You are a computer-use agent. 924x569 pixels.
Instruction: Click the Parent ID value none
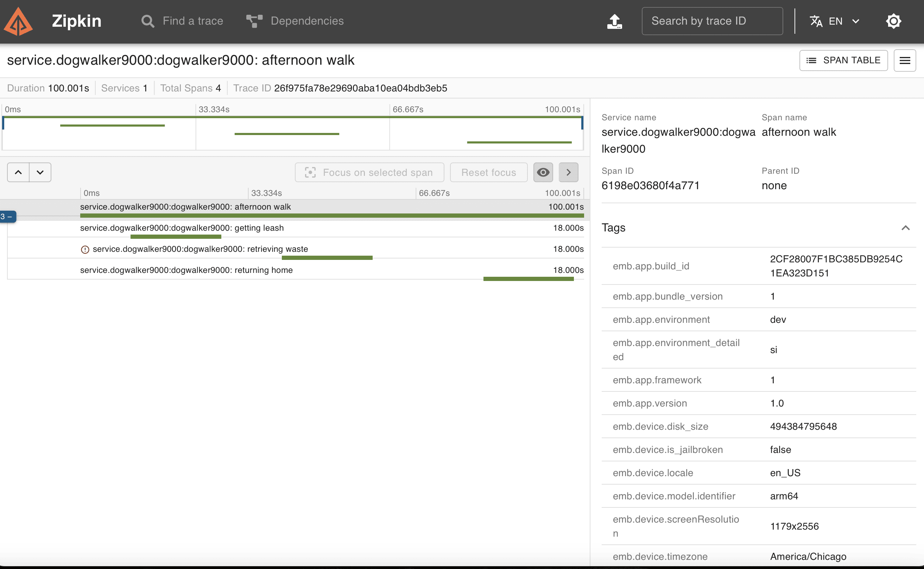774,186
